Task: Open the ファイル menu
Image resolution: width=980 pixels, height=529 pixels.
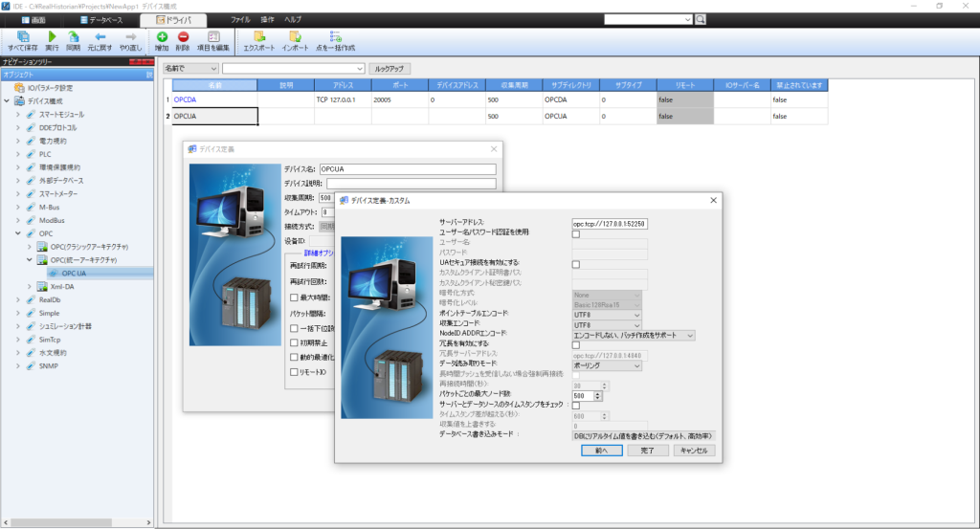Action: (x=240, y=19)
